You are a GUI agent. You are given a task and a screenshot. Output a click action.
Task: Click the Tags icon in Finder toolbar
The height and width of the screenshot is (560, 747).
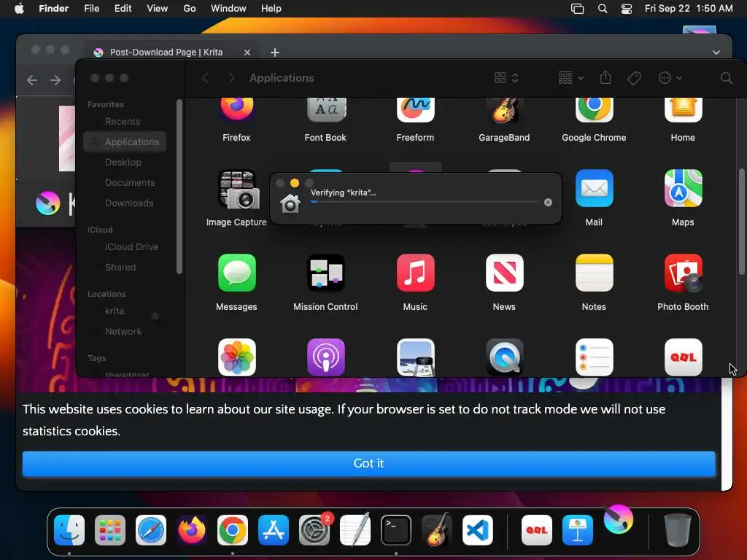[634, 78]
